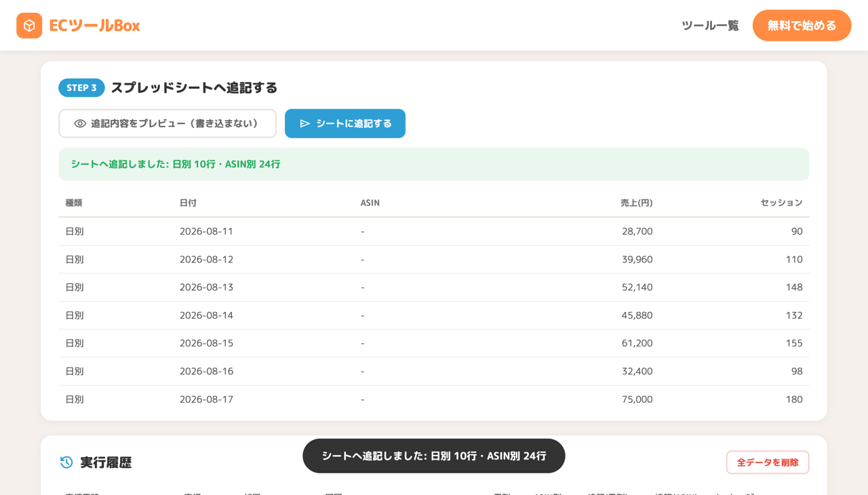Click the スプレッドシートへ追記する heading
Image resolution: width=868 pixels, height=495 pixels.
tap(194, 87)
